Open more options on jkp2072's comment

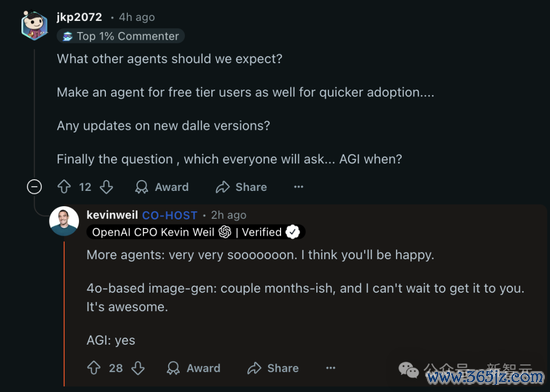pyautogui.click(x=299, y=187)
